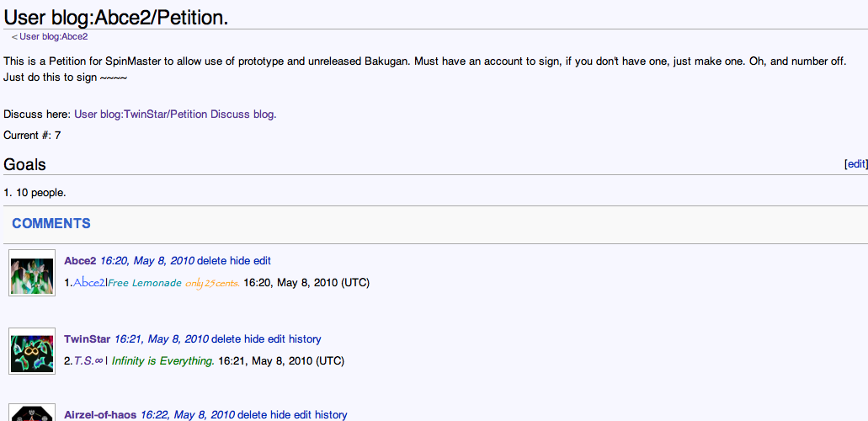The height and width of the screenshot is (421, 868).
Task: Click the T.S.∞ signature link
Action: [x=88, y=361]
